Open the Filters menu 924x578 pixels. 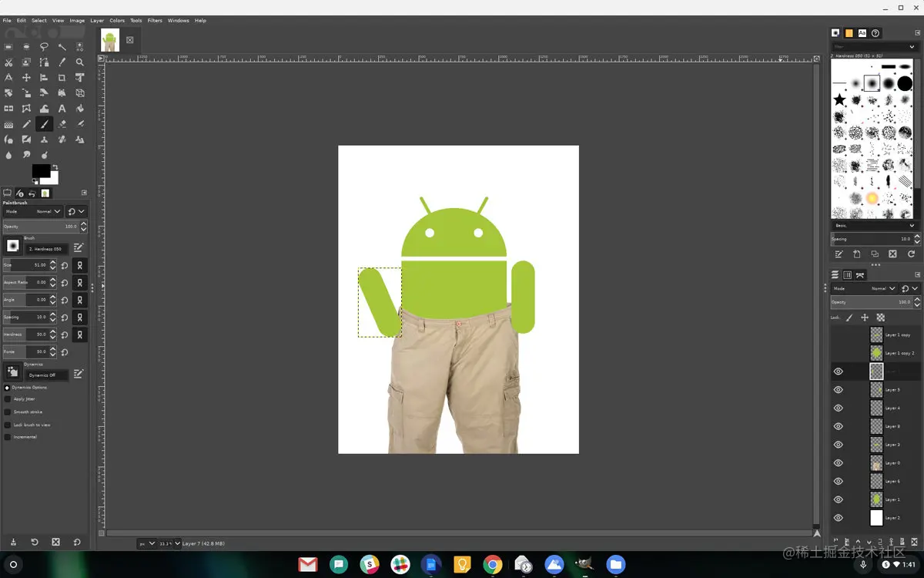[155, 21]
